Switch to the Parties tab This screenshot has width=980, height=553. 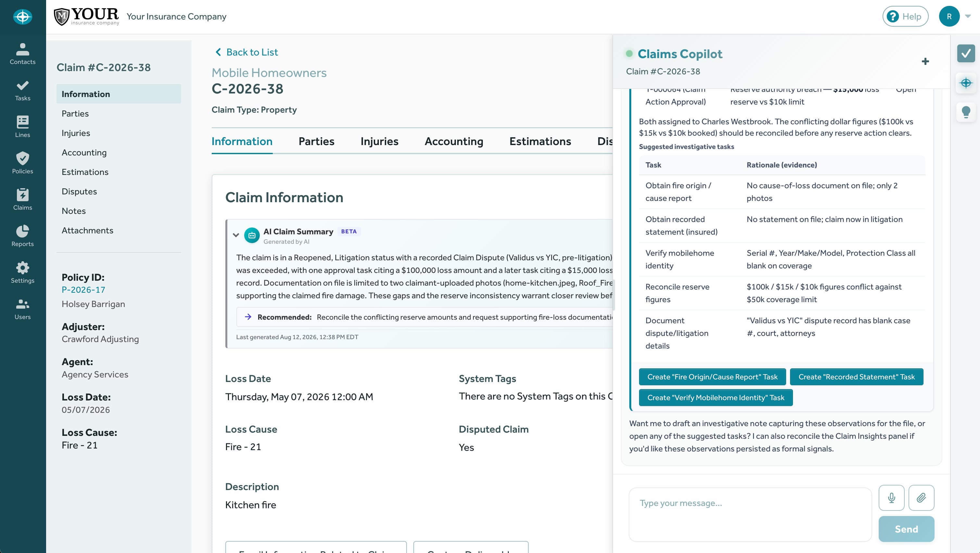click(x=316, y=141)
